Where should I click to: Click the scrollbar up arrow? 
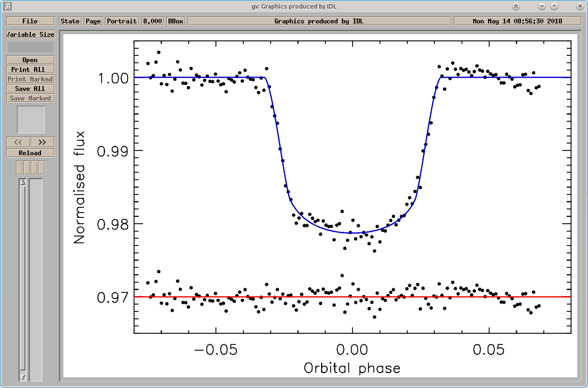point(23,182)
